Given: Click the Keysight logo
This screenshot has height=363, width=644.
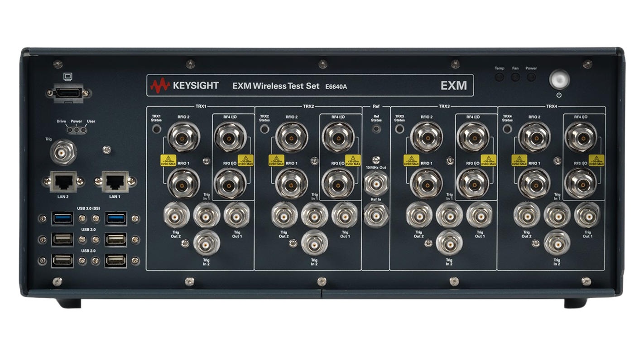Looking at the screenshot, I should 185,85.
